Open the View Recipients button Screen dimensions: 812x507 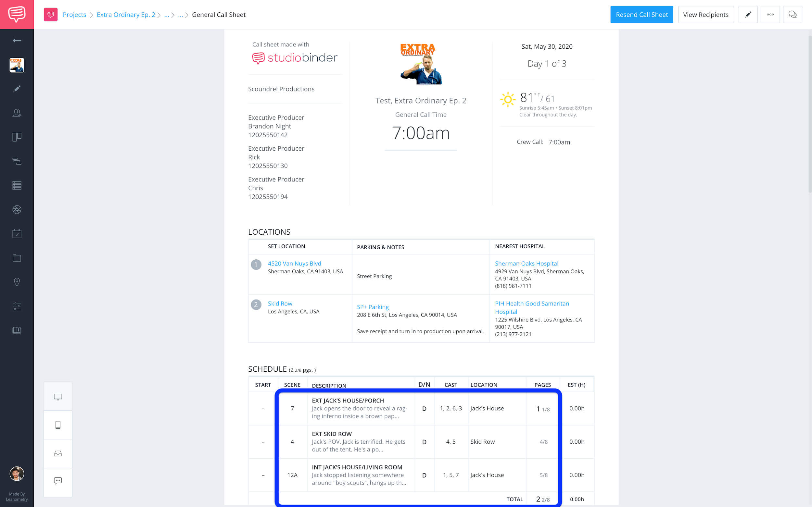[706, 15]
